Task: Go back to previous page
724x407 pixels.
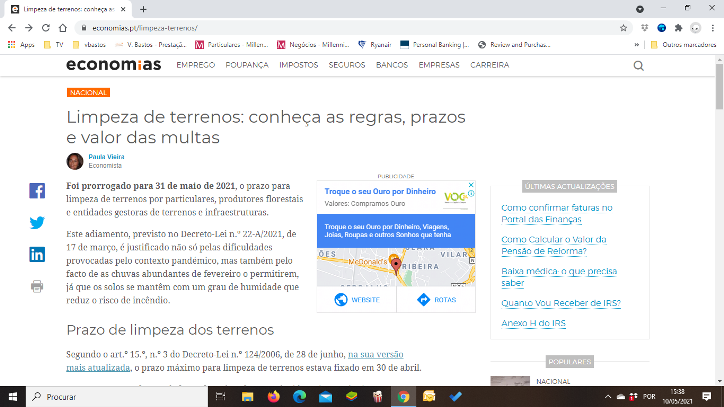Action: (12, 28)
